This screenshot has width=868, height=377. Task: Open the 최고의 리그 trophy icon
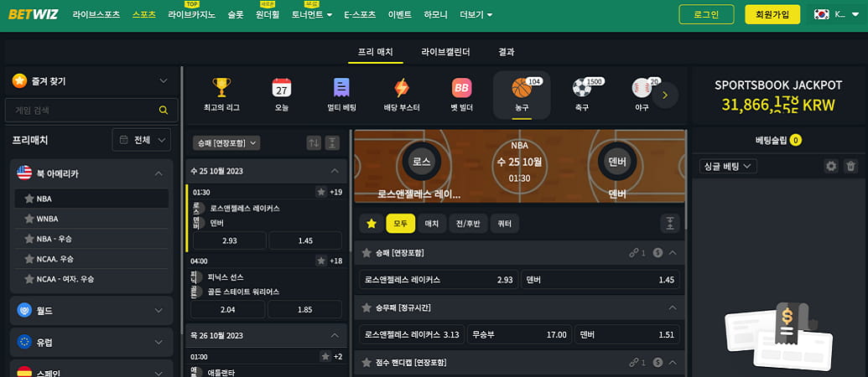[221, 87]
